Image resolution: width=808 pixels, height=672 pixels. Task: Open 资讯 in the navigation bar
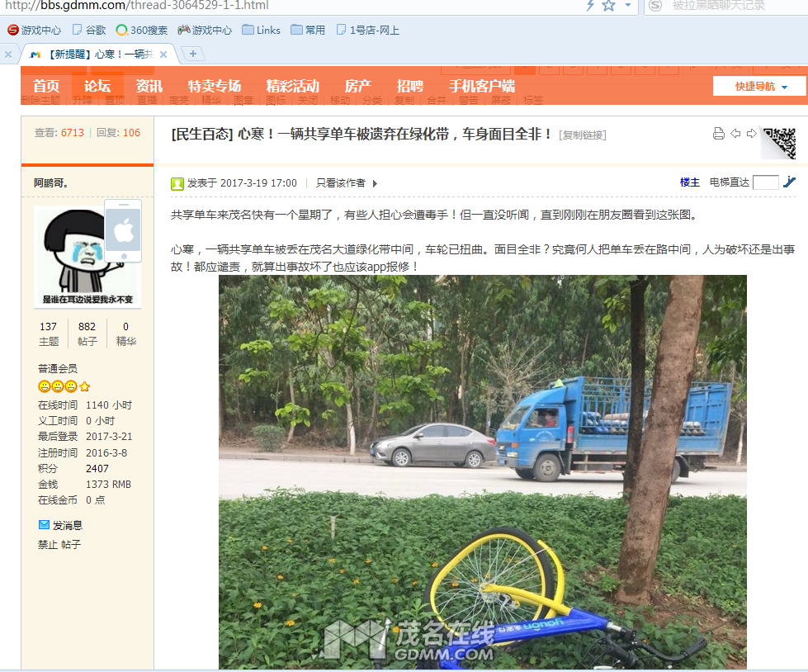point(149,86)
